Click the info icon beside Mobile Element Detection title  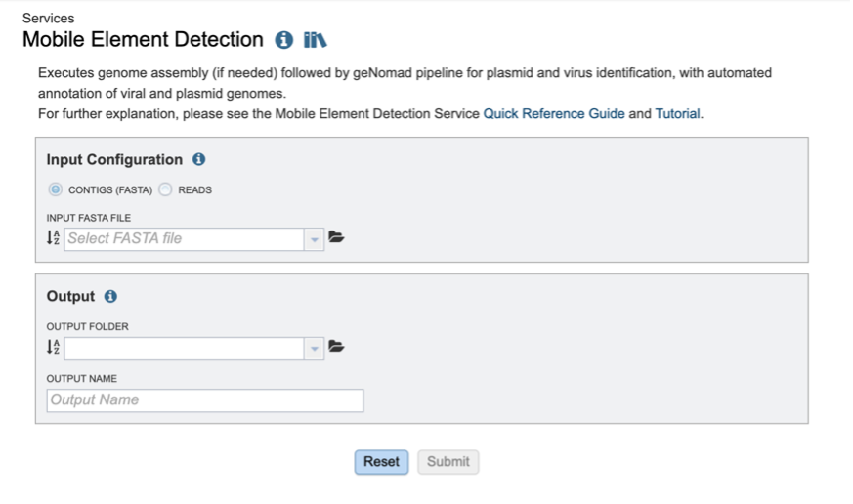(x=284, y=40)
